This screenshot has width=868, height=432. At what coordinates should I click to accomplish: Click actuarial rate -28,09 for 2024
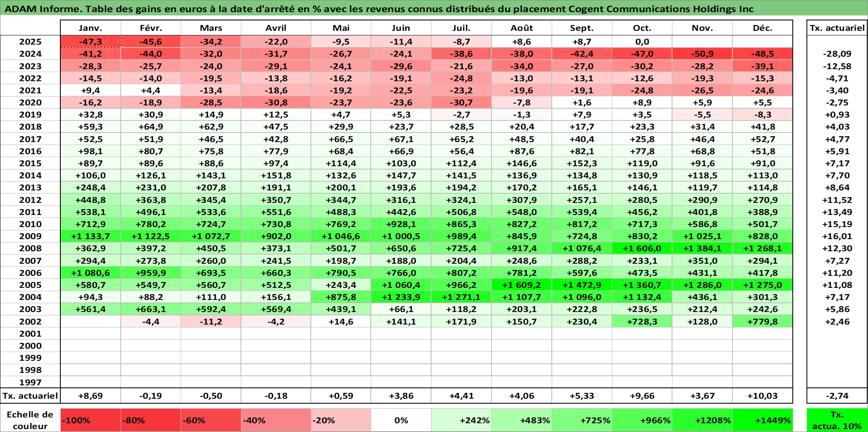(837, 54)
